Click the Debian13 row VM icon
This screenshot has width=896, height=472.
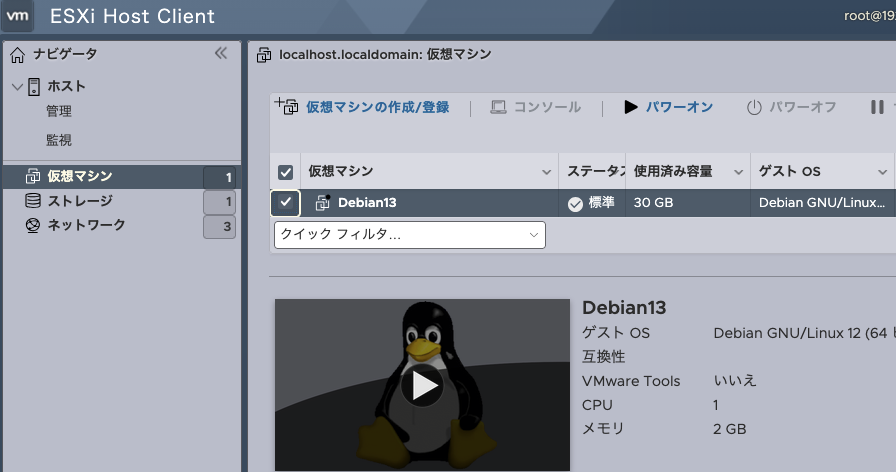tap(323, 202)
